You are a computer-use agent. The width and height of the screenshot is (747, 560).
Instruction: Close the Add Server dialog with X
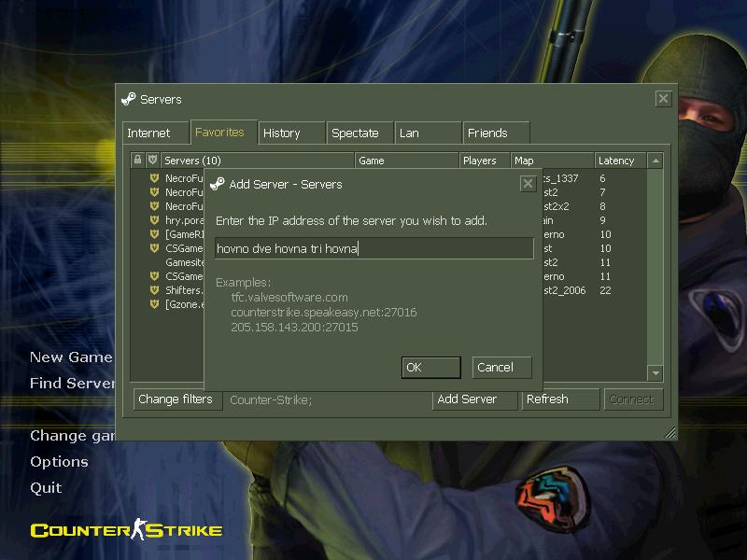click(x=528, y=184)
